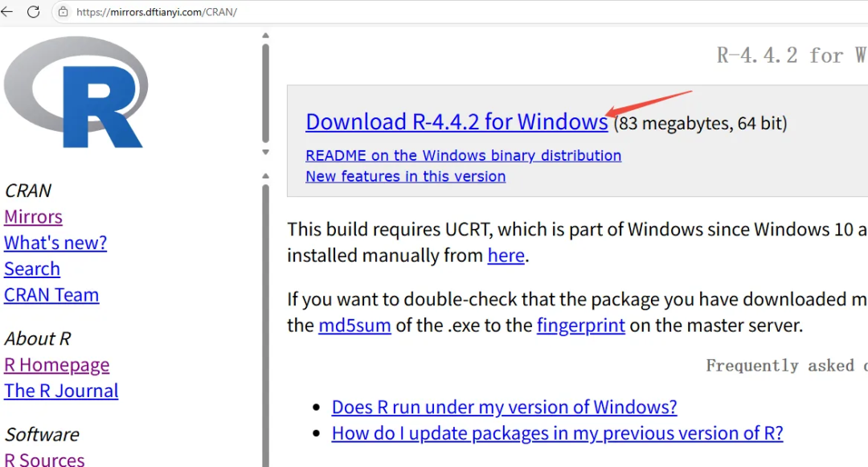868x467 pixels.
Task: Click upper frame scrollbar up arrow
Action: (x=266, y=35)
